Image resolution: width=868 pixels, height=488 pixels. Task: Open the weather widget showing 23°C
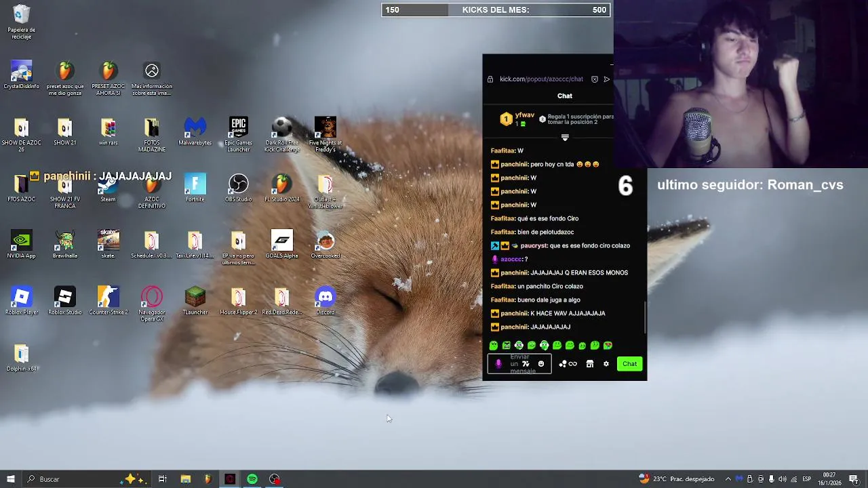pos(677,479)
